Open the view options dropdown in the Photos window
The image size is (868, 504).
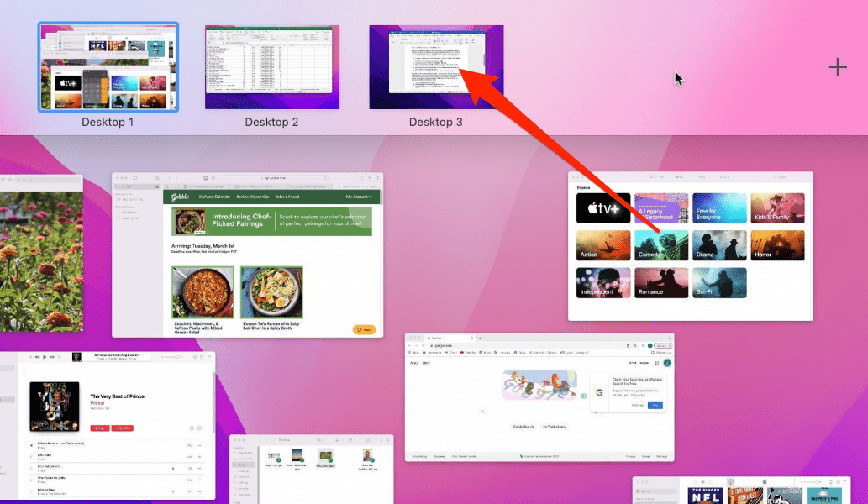(339, 440)
